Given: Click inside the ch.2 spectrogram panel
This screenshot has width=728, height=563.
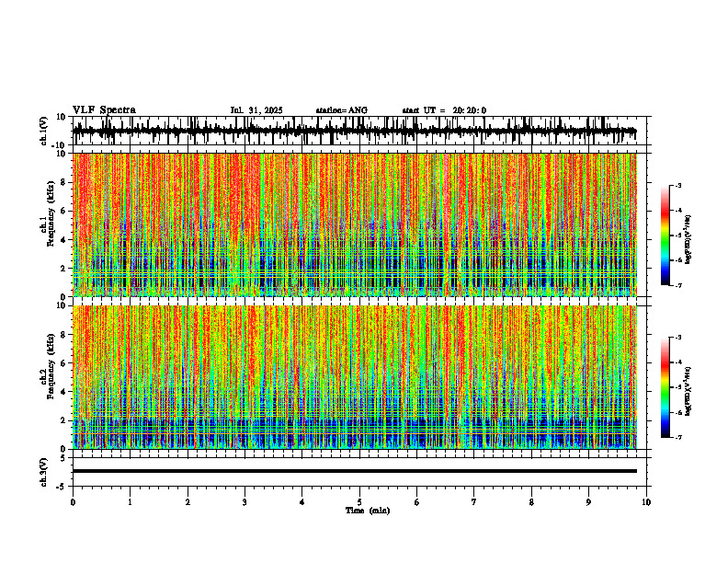Looking at the screenshot, I should pyautogui.click(x=354, y=377).
